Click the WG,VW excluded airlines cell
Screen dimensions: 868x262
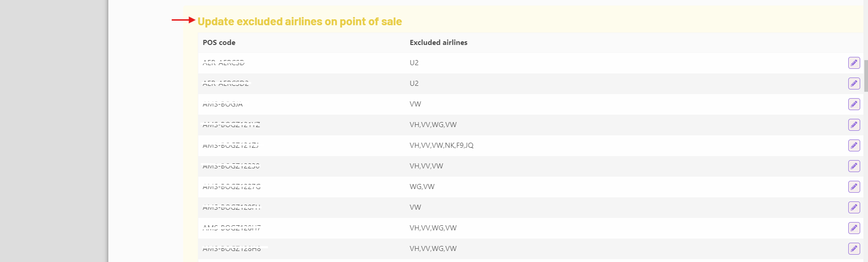(x=422, y=187)
